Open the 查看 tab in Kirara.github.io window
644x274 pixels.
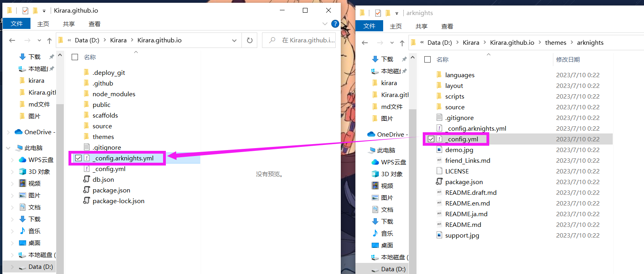[94, 24]
